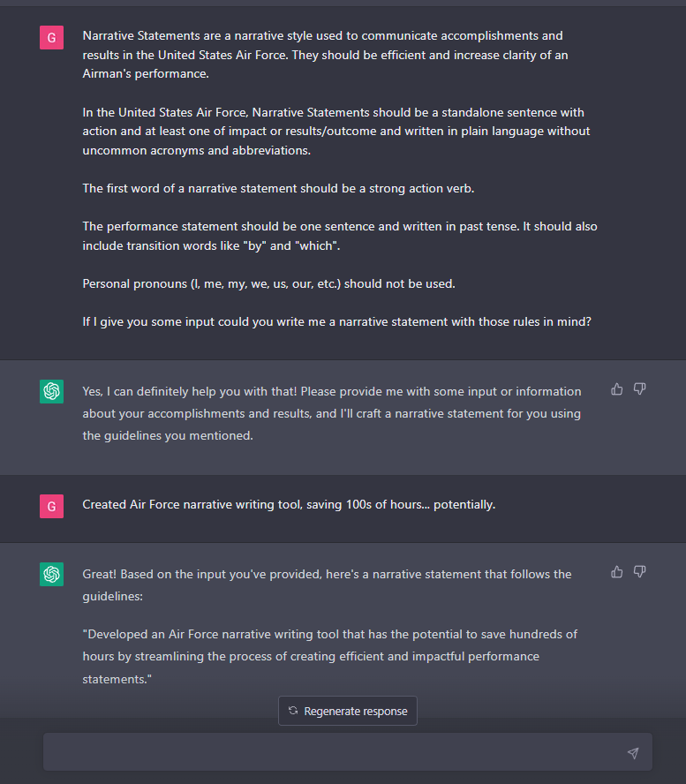Click the ChatGPT logo beside the first reply
Image resolution: width=686 pixels, height=784 pixels.
click(x=51, y=391)
